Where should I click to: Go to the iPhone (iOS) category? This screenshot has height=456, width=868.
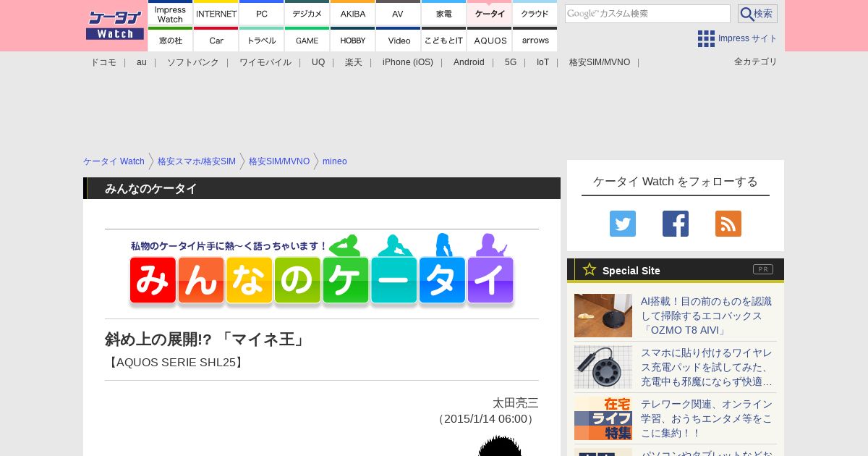click(x=408, y=62)
